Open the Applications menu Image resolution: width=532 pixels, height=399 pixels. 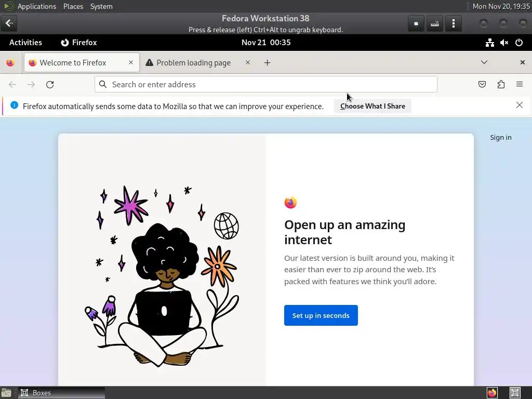tap(37, 6)
